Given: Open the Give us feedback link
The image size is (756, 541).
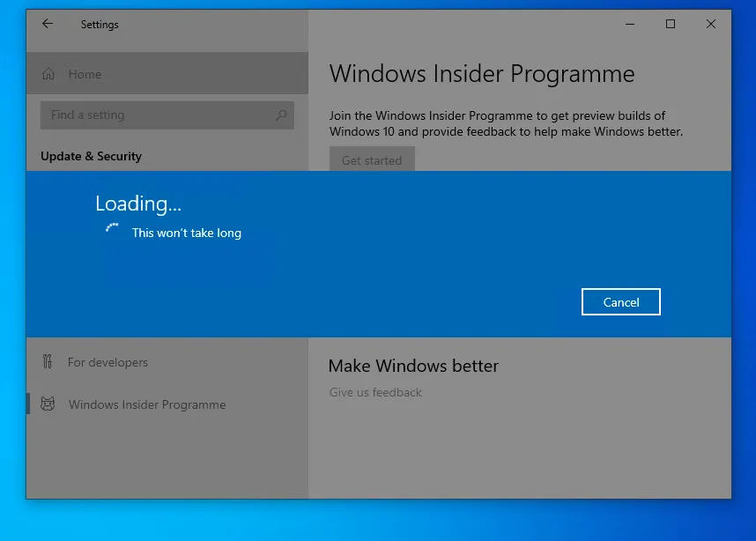Looking at the screenshot, I should 375,392.
